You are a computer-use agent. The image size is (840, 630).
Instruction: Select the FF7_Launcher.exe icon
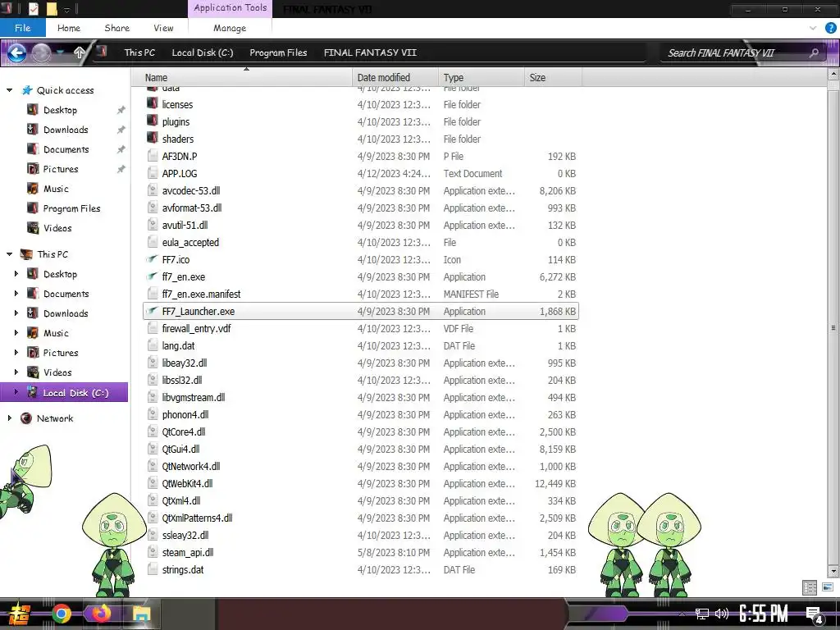[x=153, y=311]
